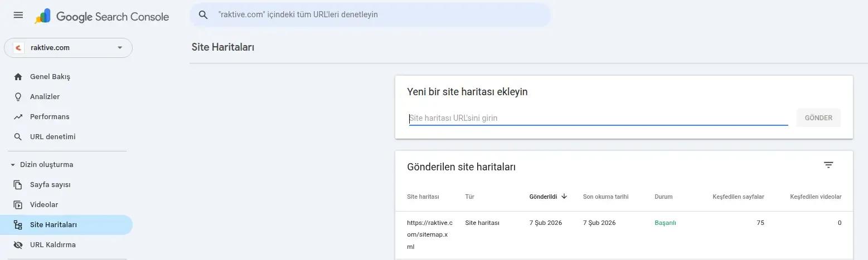Click the Sayfa sayısı pages icon
The image size is (868, 260).
tap(18, 185)
